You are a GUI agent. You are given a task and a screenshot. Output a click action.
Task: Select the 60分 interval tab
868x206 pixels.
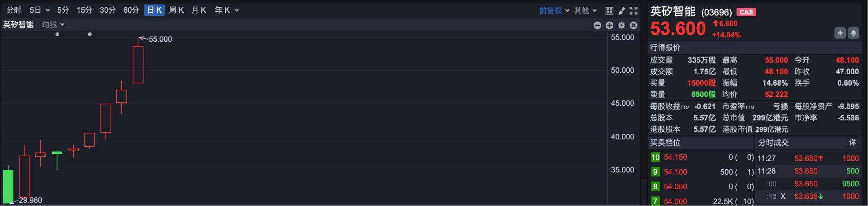[131, 10]
